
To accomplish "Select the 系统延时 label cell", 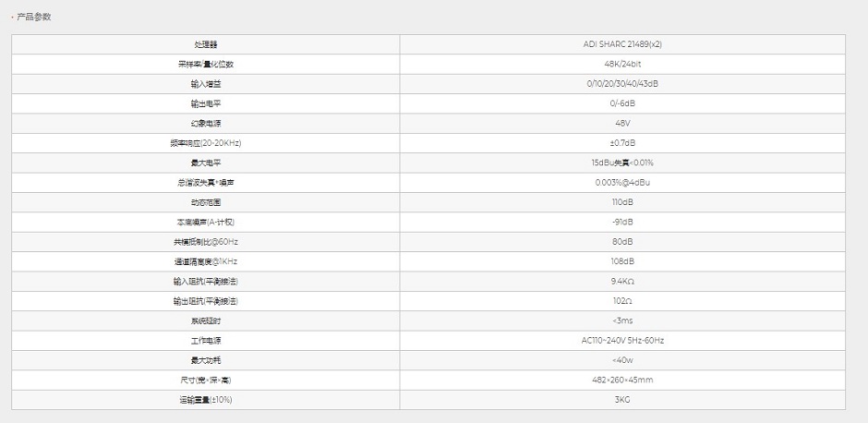I will click(206, 320).
